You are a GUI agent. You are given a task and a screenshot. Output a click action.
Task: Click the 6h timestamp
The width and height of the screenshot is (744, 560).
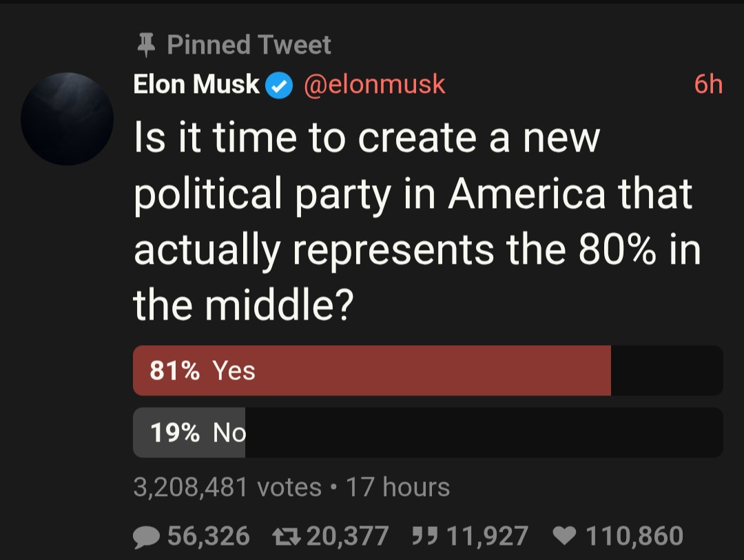[x=708, y=85]
